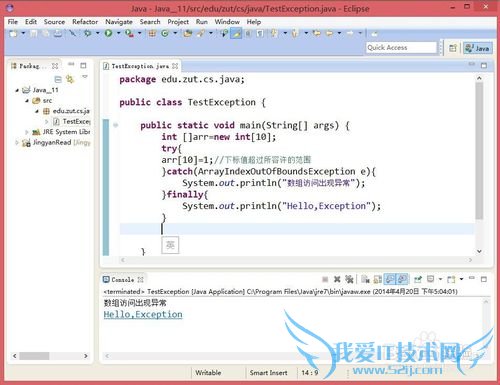
Task: Open the File menu
Action: pos(13,22)
